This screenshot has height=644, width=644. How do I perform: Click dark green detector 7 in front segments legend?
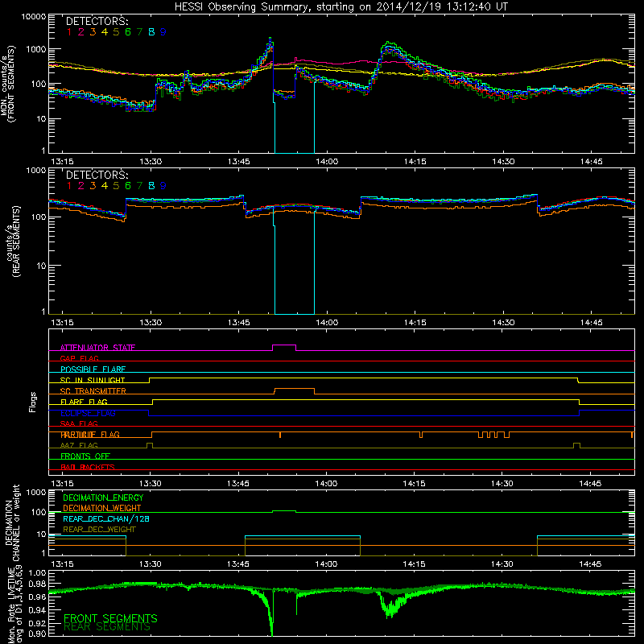139,32
